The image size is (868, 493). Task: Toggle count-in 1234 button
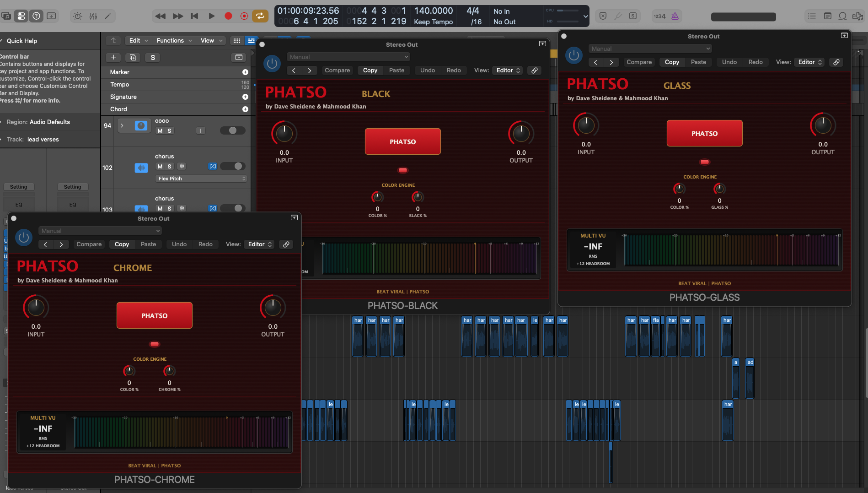coord(659,16)
